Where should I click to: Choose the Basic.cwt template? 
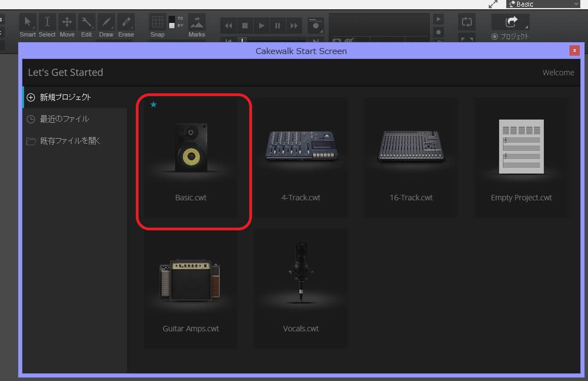[x=190, y=157]
